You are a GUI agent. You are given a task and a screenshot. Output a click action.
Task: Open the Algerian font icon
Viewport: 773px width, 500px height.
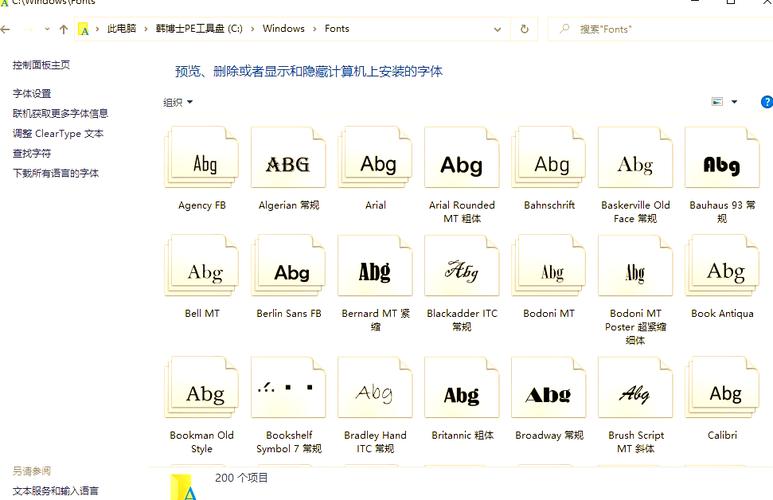click(288, 157)
